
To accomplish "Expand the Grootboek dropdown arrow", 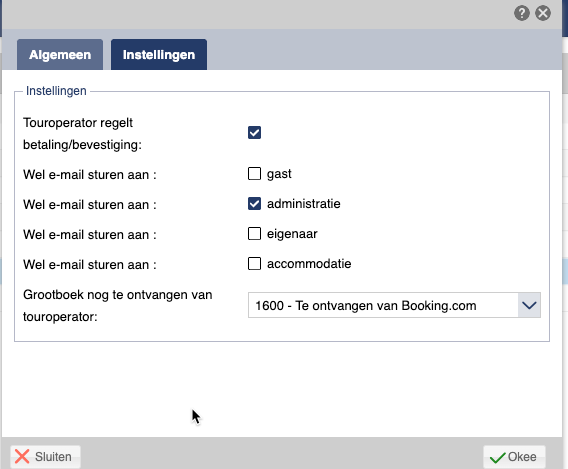I will click(x=529, y=305).
